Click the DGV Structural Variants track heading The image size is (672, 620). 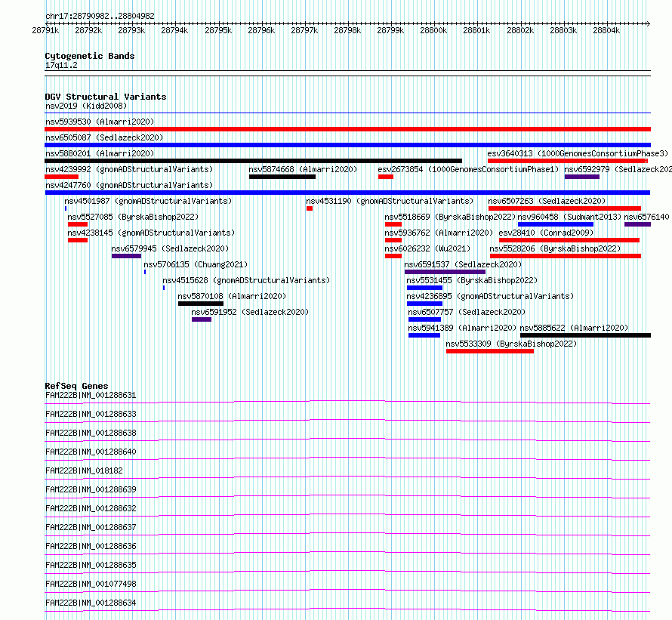(106, 97)
